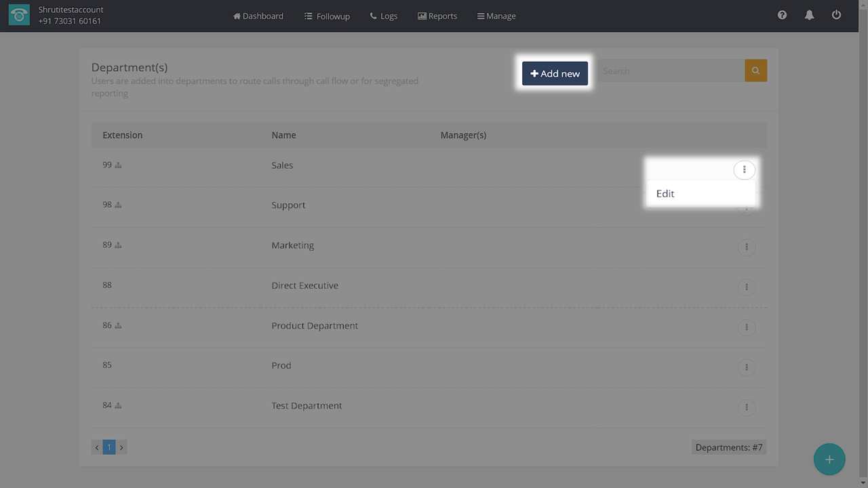Click the power logout icon

point(836,15)
